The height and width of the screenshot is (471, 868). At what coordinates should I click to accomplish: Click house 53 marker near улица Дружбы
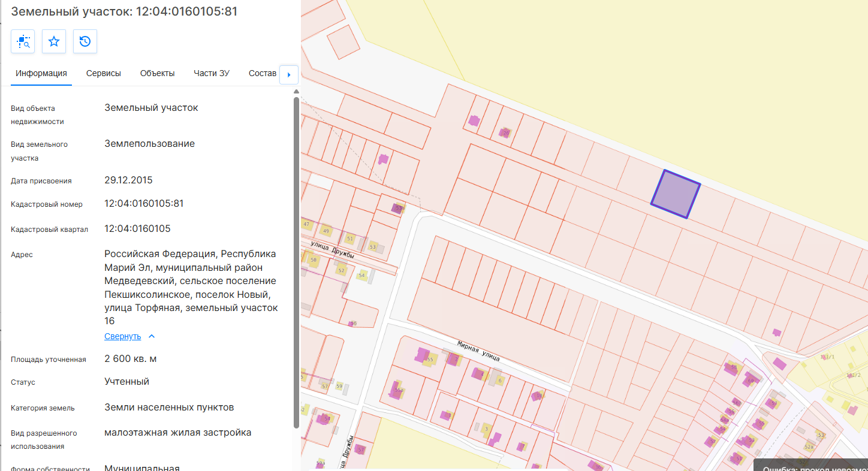pyautogui.click(x=373, y=246)
